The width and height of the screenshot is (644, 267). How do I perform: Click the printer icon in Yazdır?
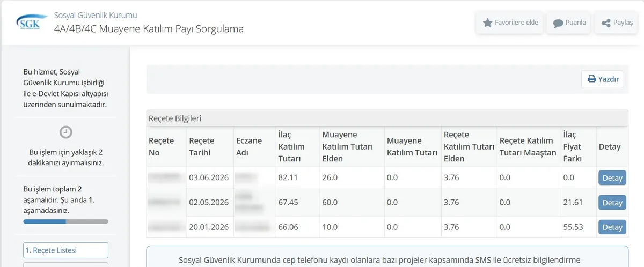[x=592, y=79]
